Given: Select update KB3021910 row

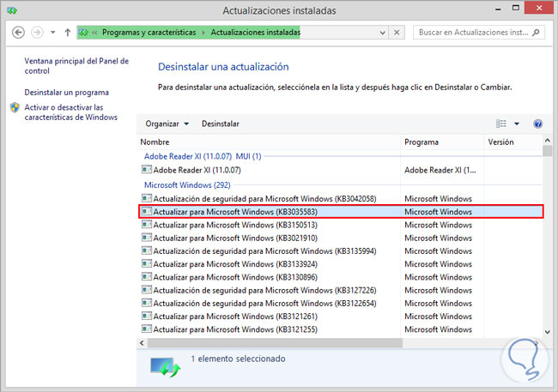Looking at the screenshot, I should tap(340, 238).
